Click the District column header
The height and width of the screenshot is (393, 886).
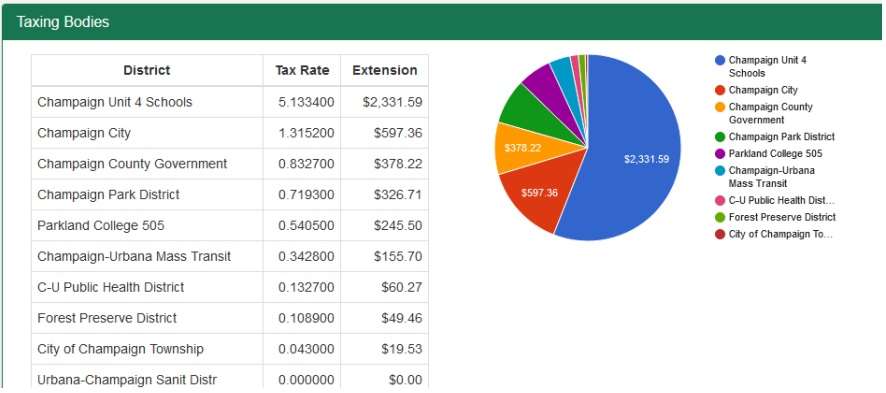(x=147, y=71)
